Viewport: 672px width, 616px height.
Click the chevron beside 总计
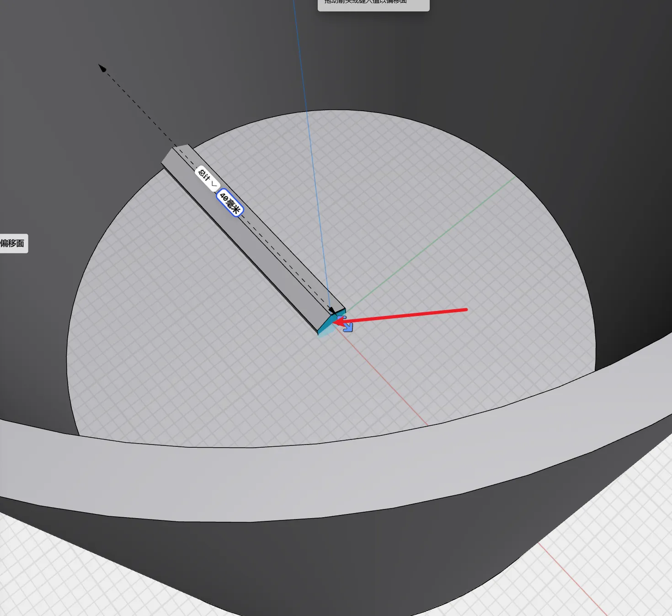pos(213,184)
